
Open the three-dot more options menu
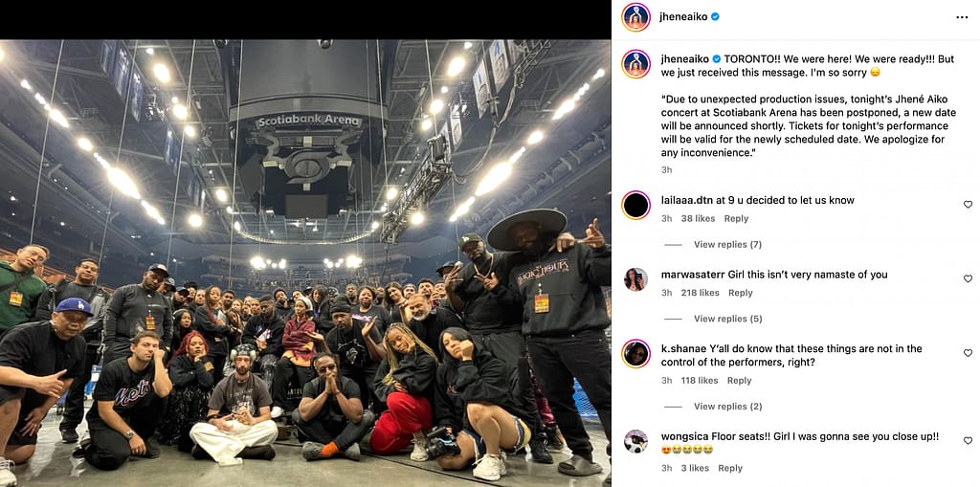[x=962, y=17]
